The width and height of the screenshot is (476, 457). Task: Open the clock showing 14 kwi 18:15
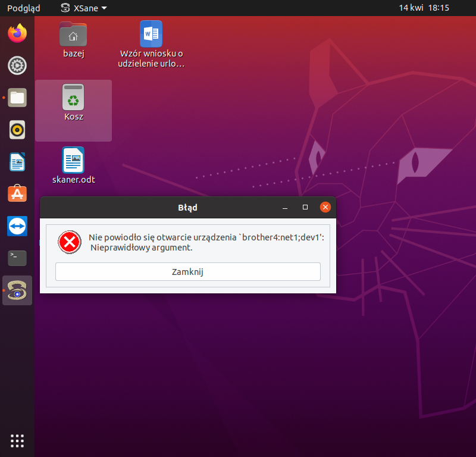tap(424, 8)
